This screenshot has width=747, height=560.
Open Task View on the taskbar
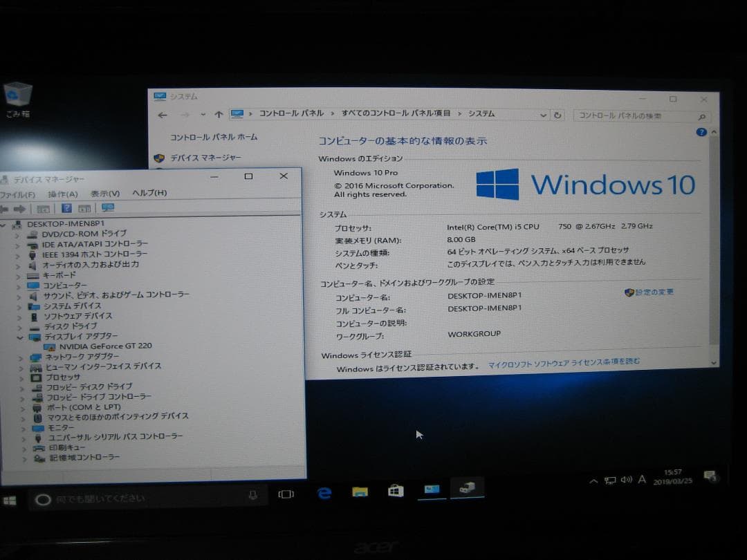286,493
